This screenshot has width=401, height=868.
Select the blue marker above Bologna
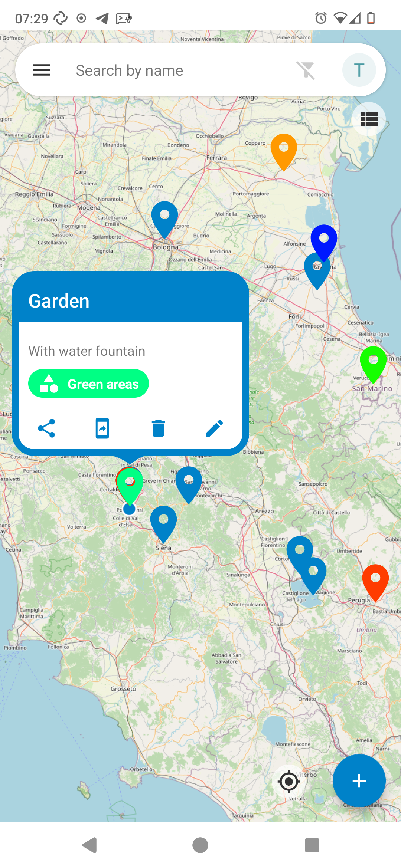tap(164, 217)
